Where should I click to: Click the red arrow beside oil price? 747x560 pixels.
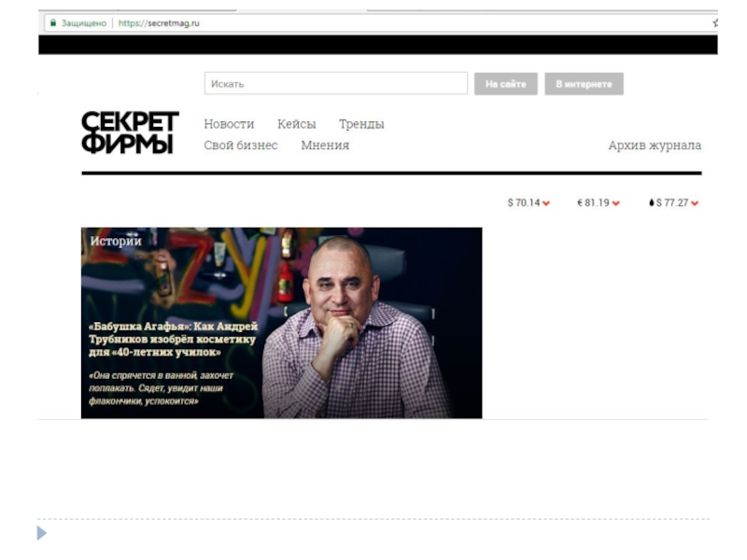(x=695, y=203)
